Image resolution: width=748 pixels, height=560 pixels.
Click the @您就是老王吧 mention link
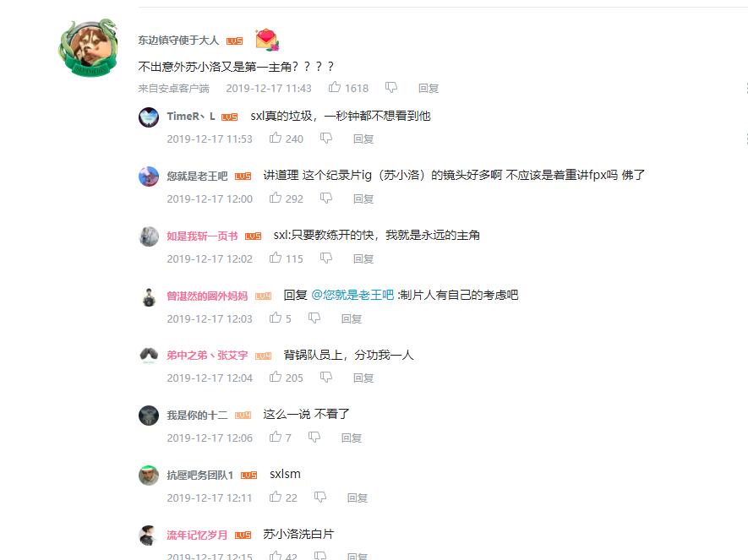click(352, 295)
